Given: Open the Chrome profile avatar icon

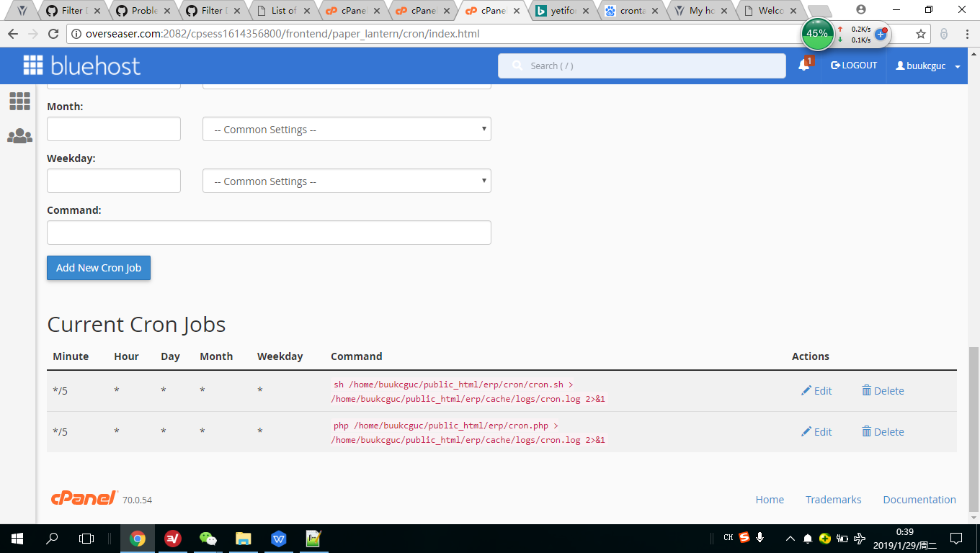Looking at the screenshot, I should (861, 9).
